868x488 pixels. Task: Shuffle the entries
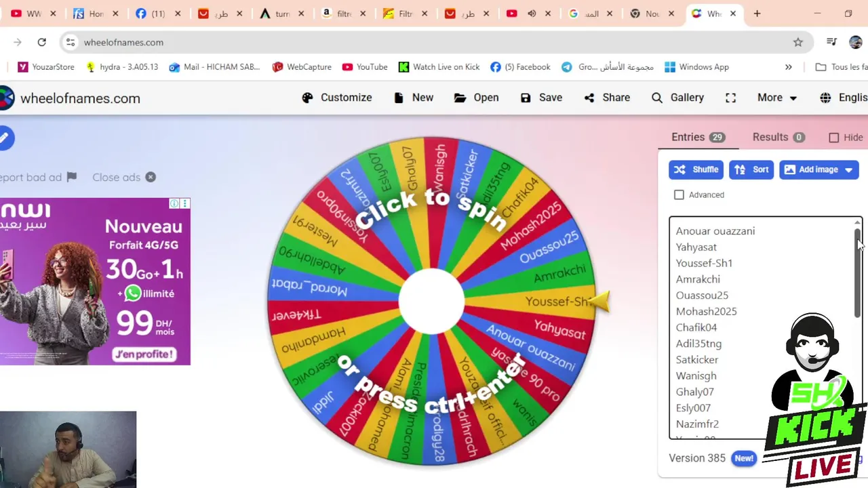tap(696, 169)
